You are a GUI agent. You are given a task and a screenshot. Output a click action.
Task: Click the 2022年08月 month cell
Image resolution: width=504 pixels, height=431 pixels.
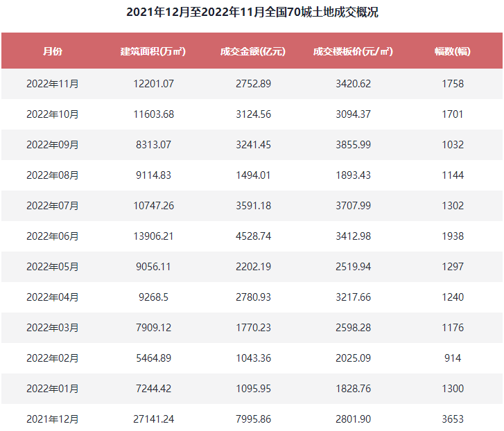pyautogui.click(x=53, y=175)
